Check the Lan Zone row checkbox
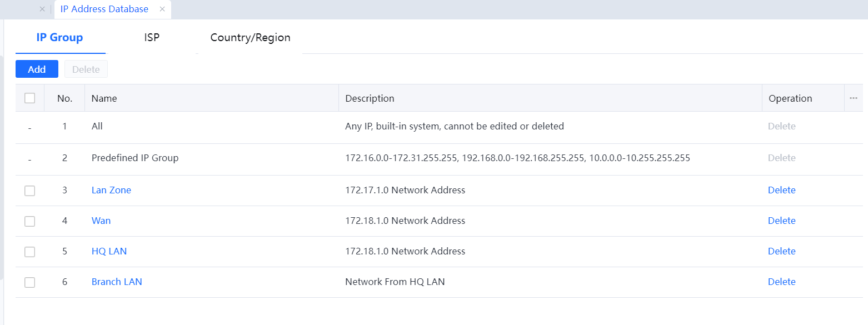The width and height of the screenshot is (868, 325). tap(30, 191)
